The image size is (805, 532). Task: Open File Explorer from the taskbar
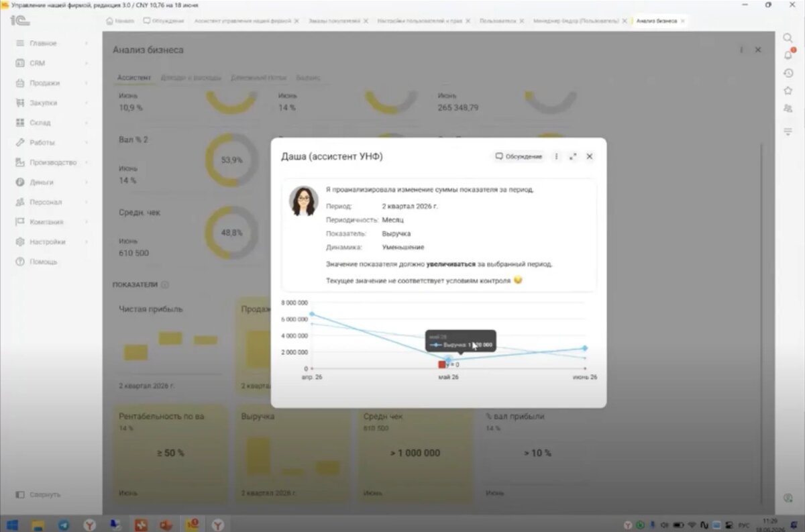click(x=38, y=524)
